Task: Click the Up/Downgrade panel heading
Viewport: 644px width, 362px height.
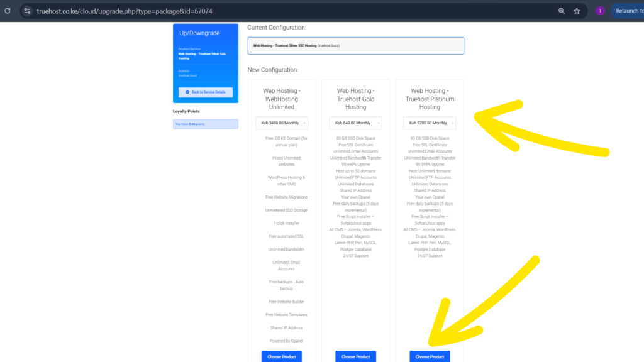Action: tap(199, 33)
